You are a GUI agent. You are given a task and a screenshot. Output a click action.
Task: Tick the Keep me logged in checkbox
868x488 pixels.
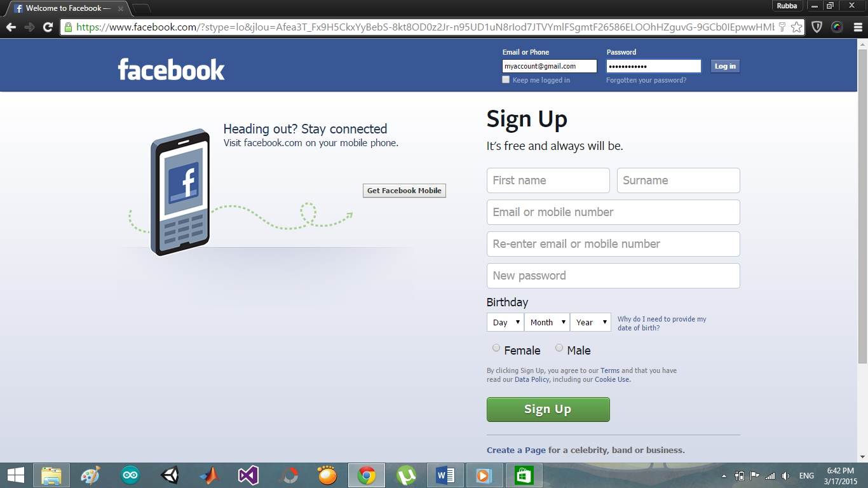tap(506, 79)
